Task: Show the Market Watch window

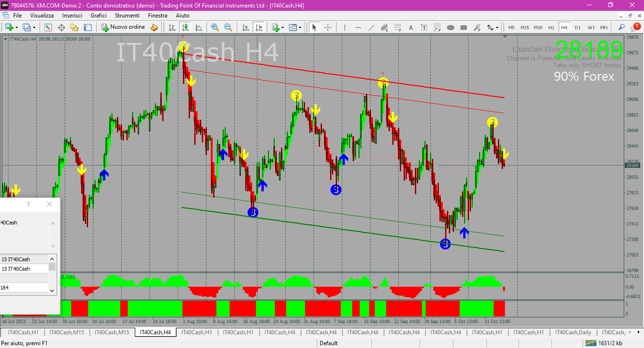Action: [x=48, y=27]
